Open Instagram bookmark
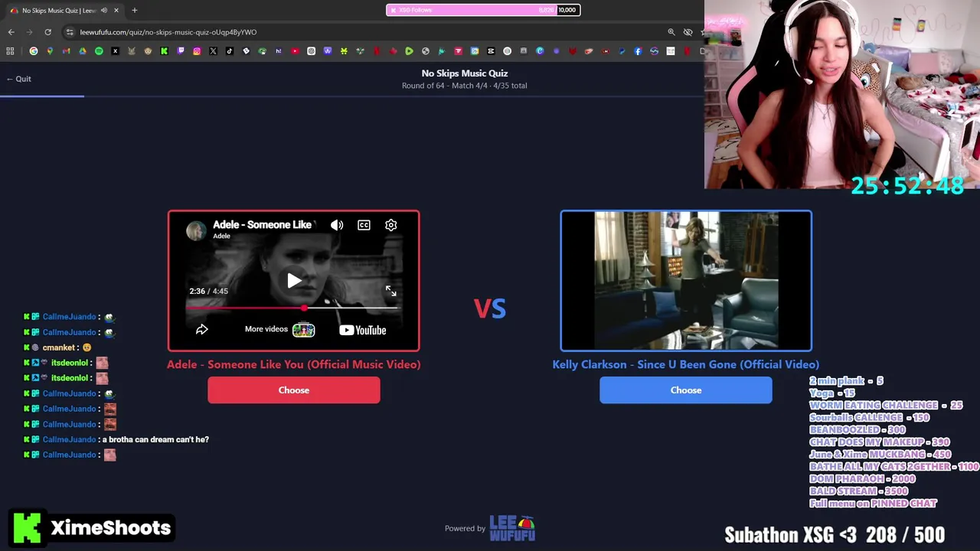 point(197,51)
